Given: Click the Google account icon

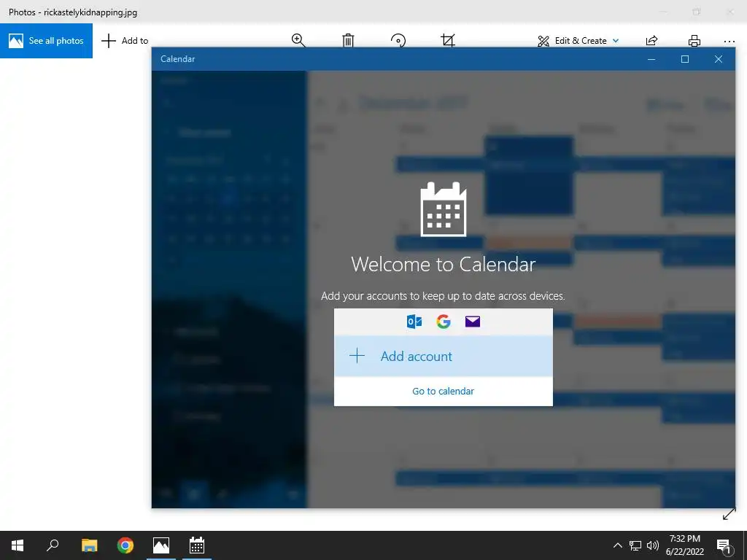Looking at the screenshot, I should (x=444, y=322).
